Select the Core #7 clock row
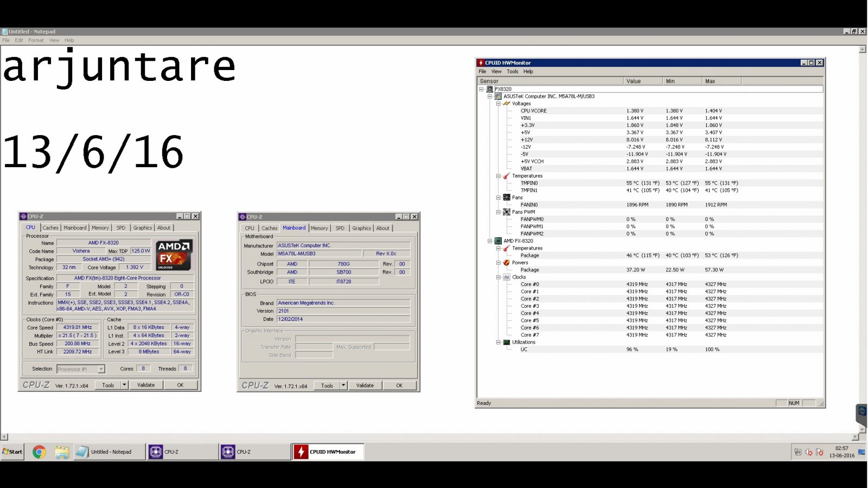 (650, 335)
